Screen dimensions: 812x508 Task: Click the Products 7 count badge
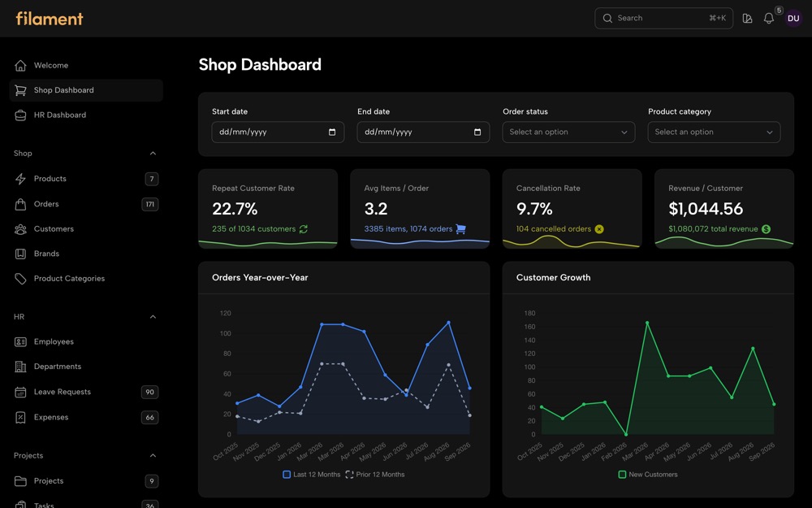[x=152, y=179]
